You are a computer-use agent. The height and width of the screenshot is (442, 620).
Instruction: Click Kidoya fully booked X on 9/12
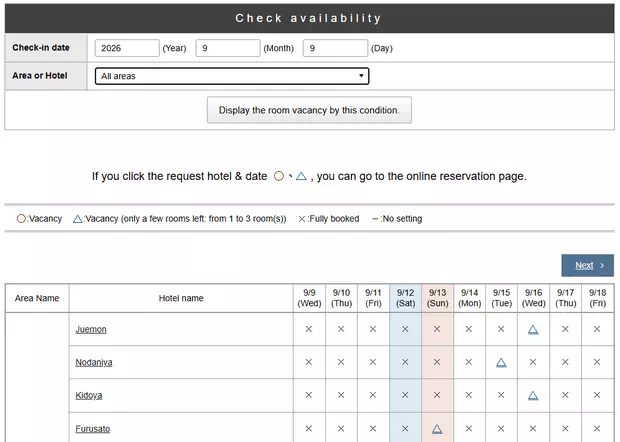(x=405, y=395)
